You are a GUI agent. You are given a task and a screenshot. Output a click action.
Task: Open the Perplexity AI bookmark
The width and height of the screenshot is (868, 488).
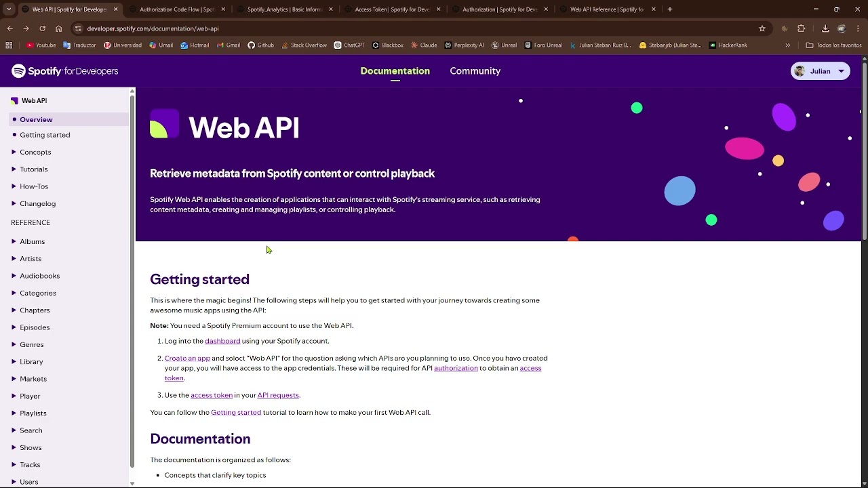(465, 45)
